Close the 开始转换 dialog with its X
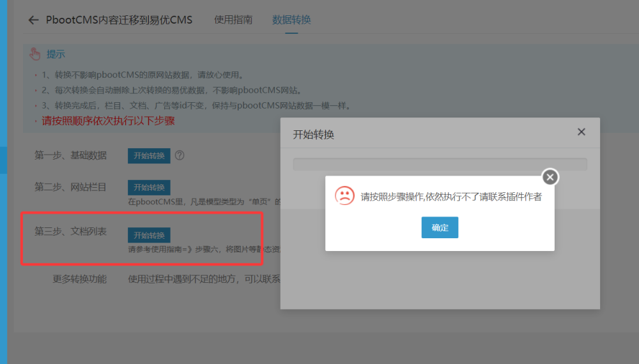This screenshot has height=364, width=639. click(581, 132)
